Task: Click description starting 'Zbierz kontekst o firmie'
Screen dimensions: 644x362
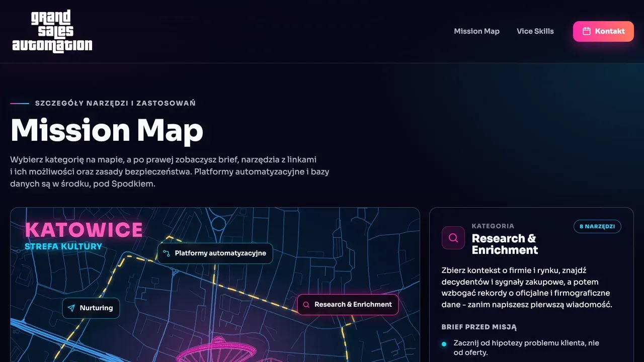Action: [x=527, y=288]
